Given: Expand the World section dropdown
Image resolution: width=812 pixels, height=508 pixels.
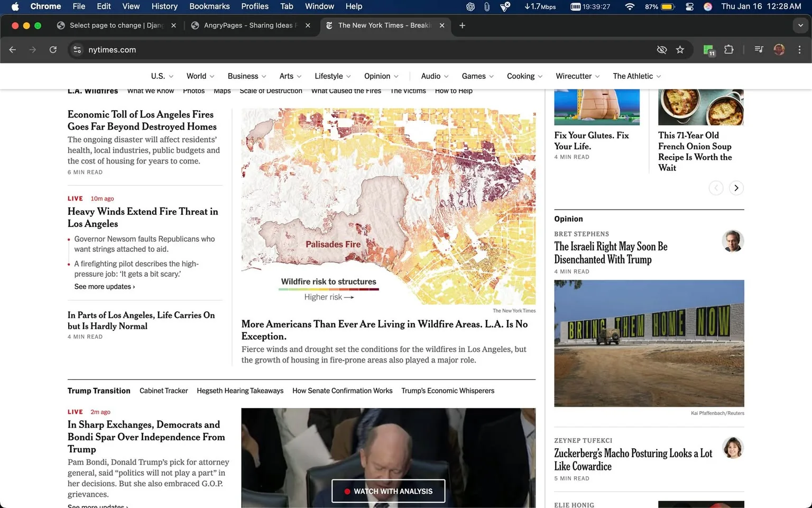Looking at the screenshot, I should (x=200, y=76).
